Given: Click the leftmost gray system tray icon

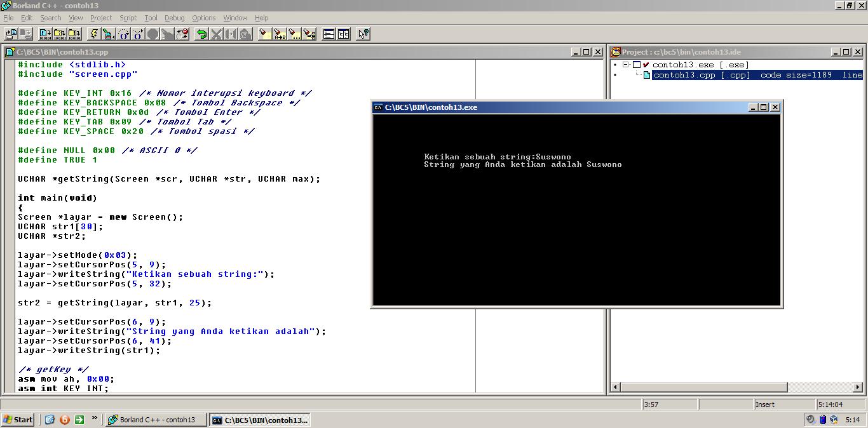Looking at the screenshot, I should pyautogui.click(x=811, y=419).
